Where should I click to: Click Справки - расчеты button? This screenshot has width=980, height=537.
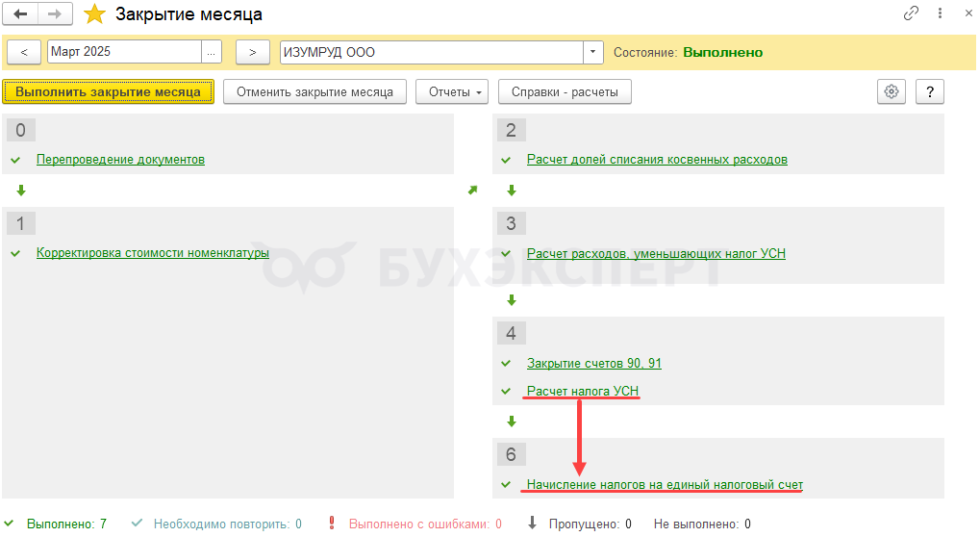565,91
